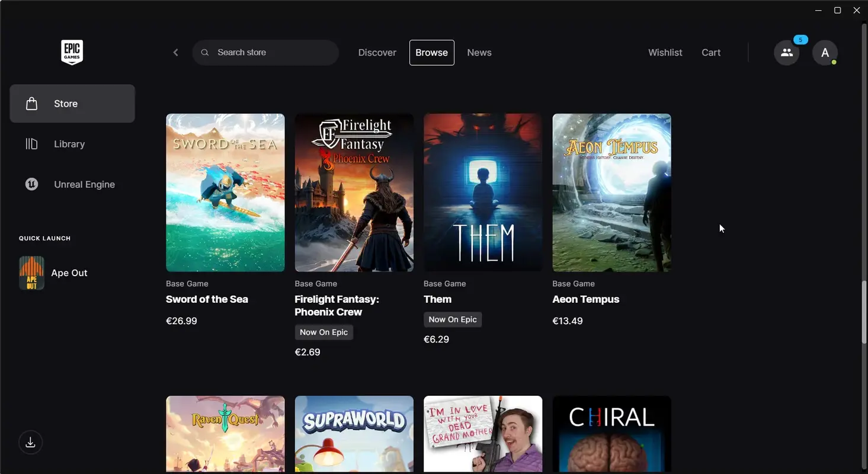Viewport: 868px width, 474px height.
Task: Open your Library from the sidebar
Action: pos(69,143)
